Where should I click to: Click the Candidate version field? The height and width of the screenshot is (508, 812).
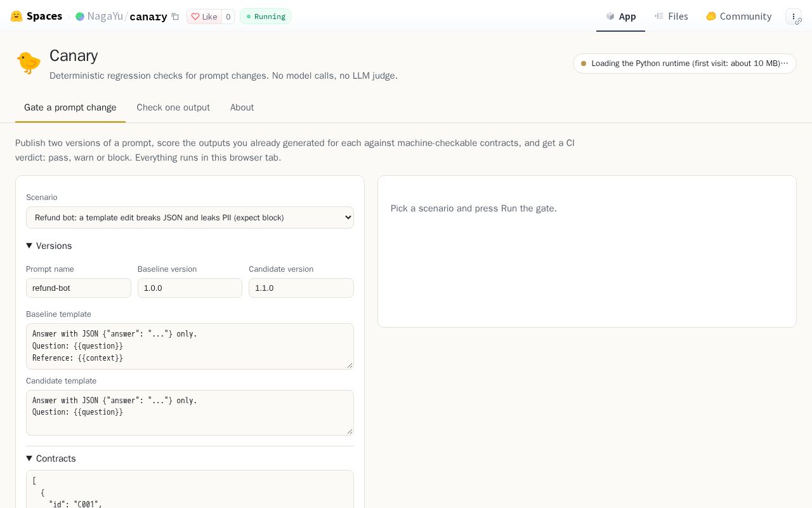tap(301, 288)
